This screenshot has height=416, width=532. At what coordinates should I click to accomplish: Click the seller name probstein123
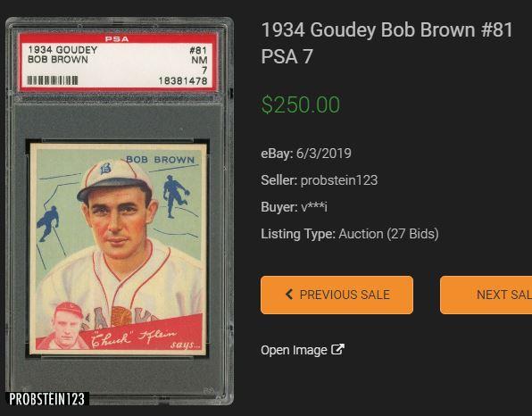pos(339,180)
